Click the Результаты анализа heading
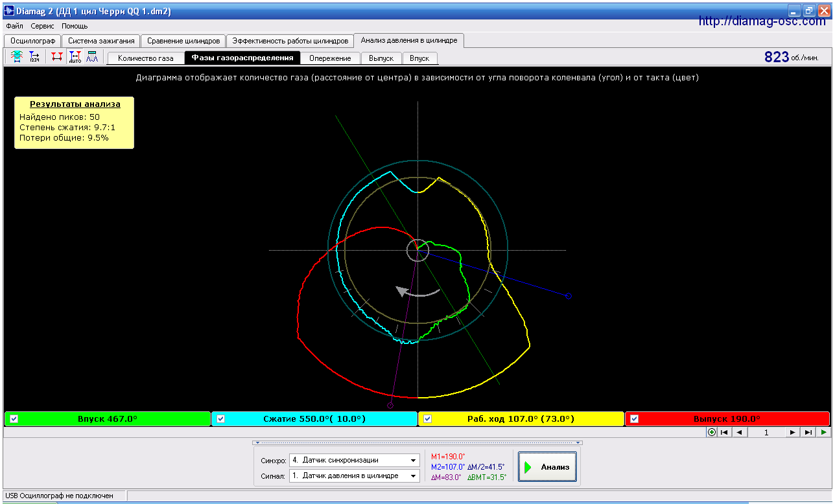The width and height of the screenshot is (835, 504). click(x=75, y=104)
